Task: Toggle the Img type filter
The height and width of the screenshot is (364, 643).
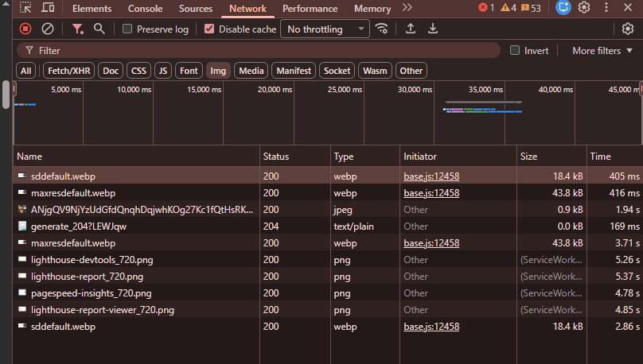Action: [x=218, y=71]
